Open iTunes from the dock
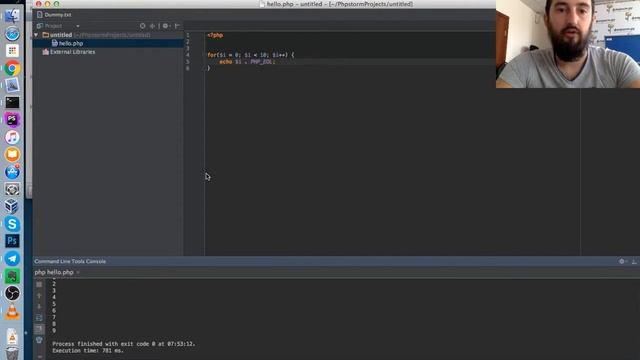The width and height of the screenshot is (640, 360). pos(12,137)
